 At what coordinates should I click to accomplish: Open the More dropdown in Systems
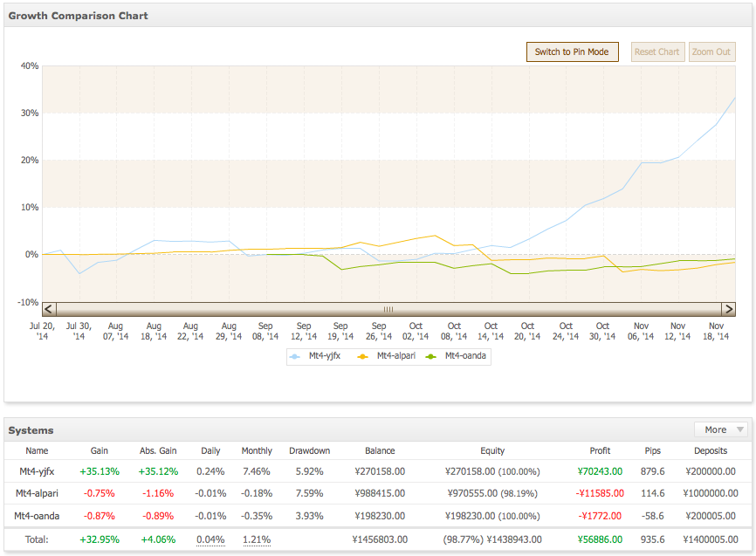coord(721,429)
